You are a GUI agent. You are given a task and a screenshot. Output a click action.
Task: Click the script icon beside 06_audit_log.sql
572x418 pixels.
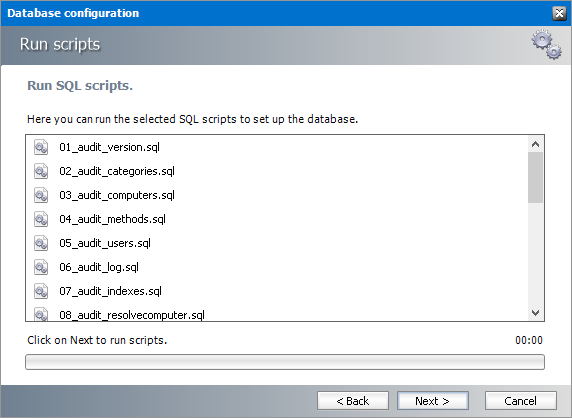tap(41, 267)
